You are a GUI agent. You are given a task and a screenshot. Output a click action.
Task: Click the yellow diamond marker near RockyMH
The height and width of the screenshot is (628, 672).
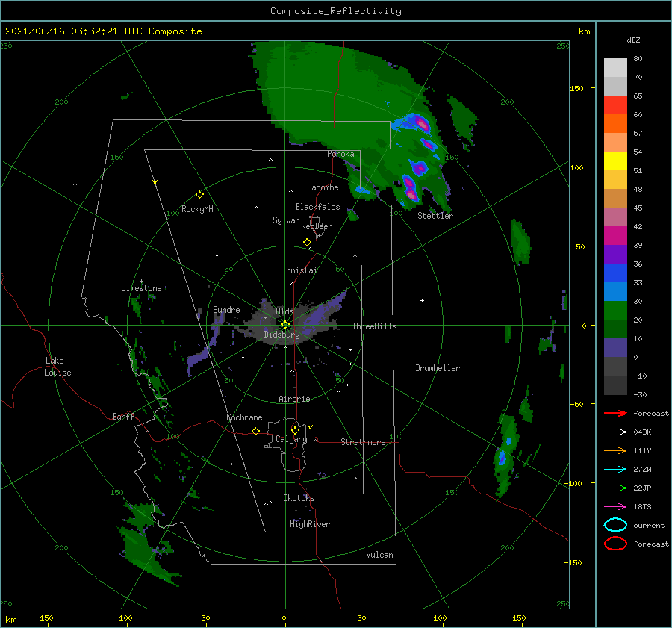pyautogui.click(x=199, y=195)
